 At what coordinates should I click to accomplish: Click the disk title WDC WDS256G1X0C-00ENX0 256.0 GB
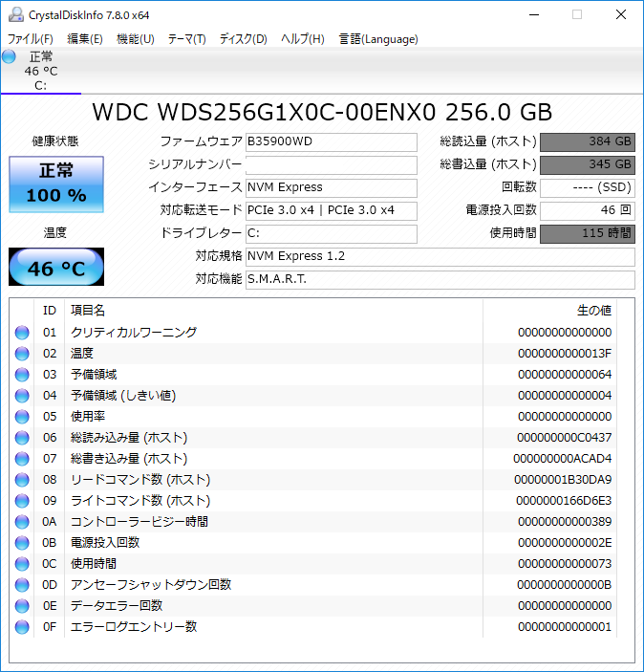[322, 112]
